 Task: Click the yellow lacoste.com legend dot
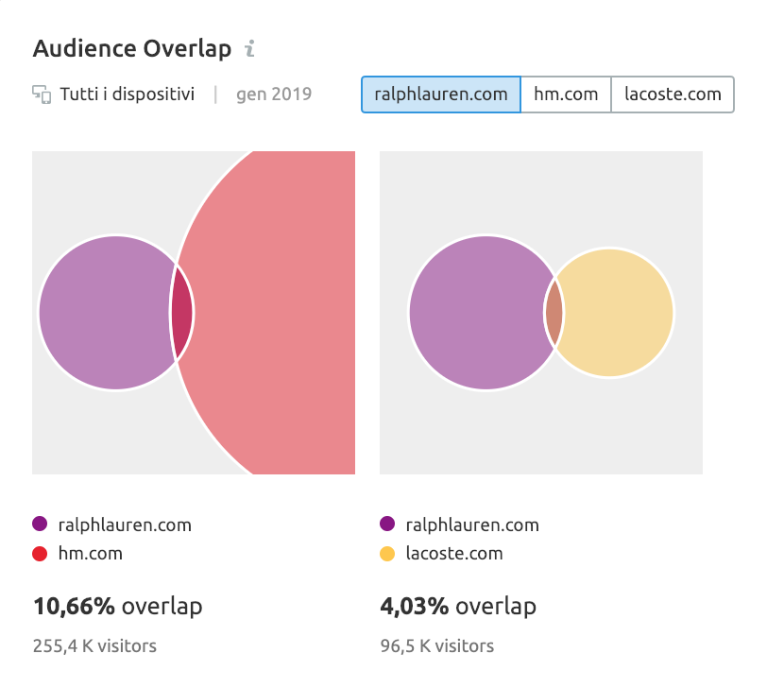point(387,554)
